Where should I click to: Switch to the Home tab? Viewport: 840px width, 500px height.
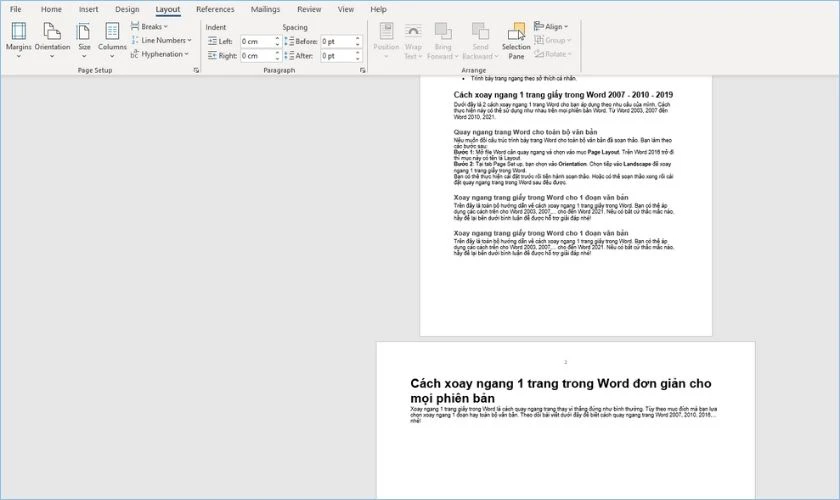click(51, 9)
